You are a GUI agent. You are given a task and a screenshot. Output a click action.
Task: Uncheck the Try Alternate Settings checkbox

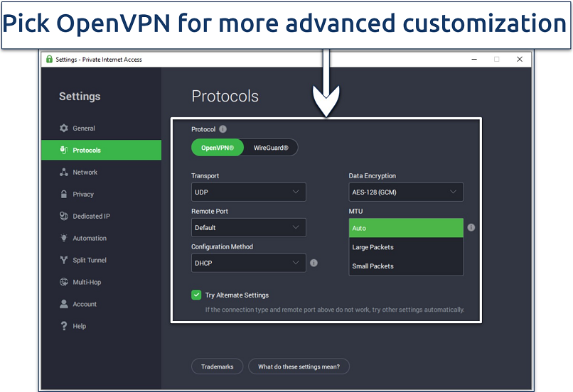pos(196,295)
